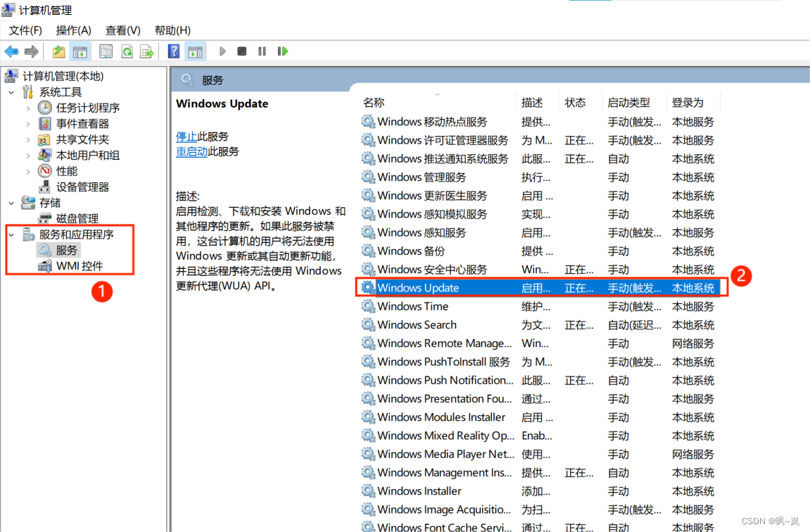
Task: Sort by the 启动类型 column header
Action: click(x=634, y=102)
